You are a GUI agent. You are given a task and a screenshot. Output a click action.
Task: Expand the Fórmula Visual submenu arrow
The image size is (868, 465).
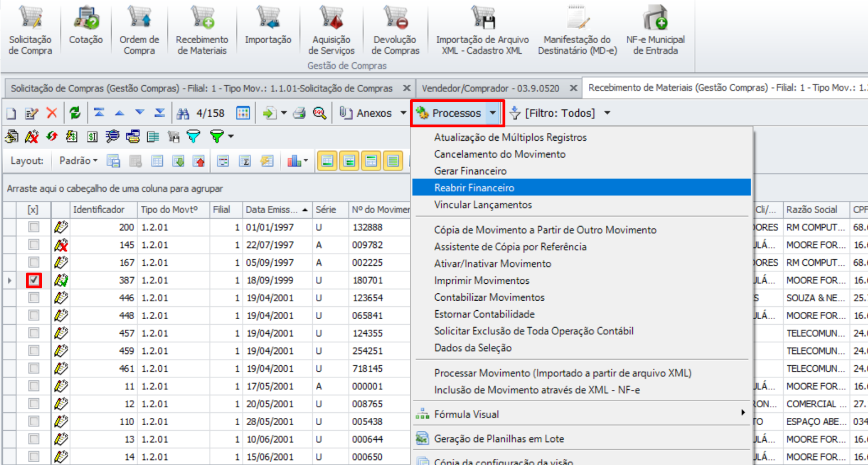743,413
